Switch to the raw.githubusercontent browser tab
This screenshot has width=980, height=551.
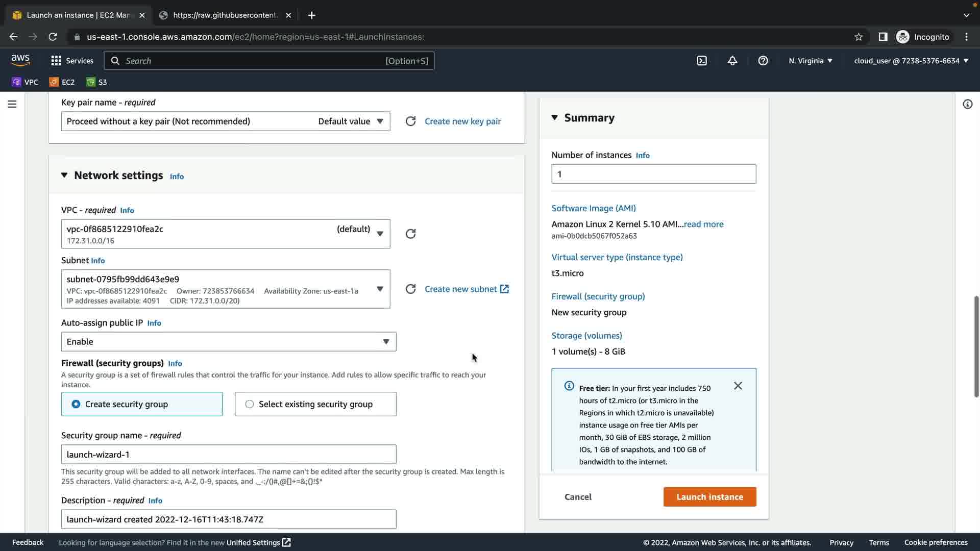225,15
